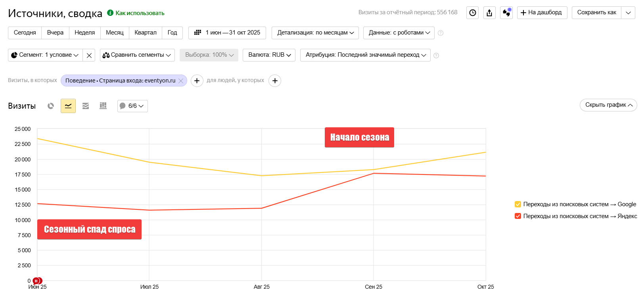Open the report history clock icon
The image size is (644, 303).
(x=472, y=13)
